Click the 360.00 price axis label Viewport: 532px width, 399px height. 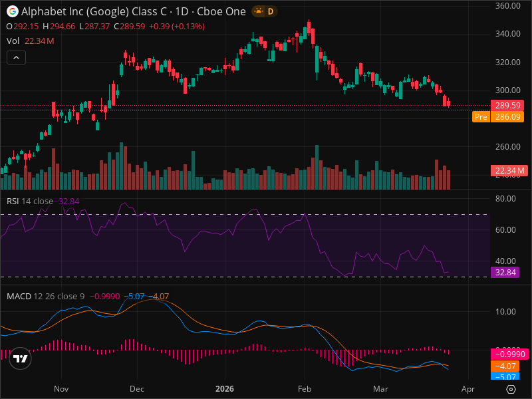[x=507, y=5]
